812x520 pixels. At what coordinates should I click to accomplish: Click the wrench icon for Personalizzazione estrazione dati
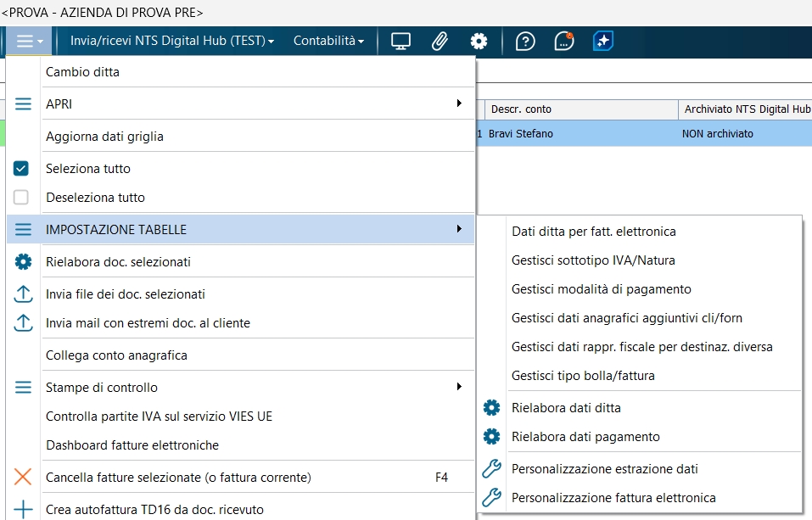click(491, 469)
